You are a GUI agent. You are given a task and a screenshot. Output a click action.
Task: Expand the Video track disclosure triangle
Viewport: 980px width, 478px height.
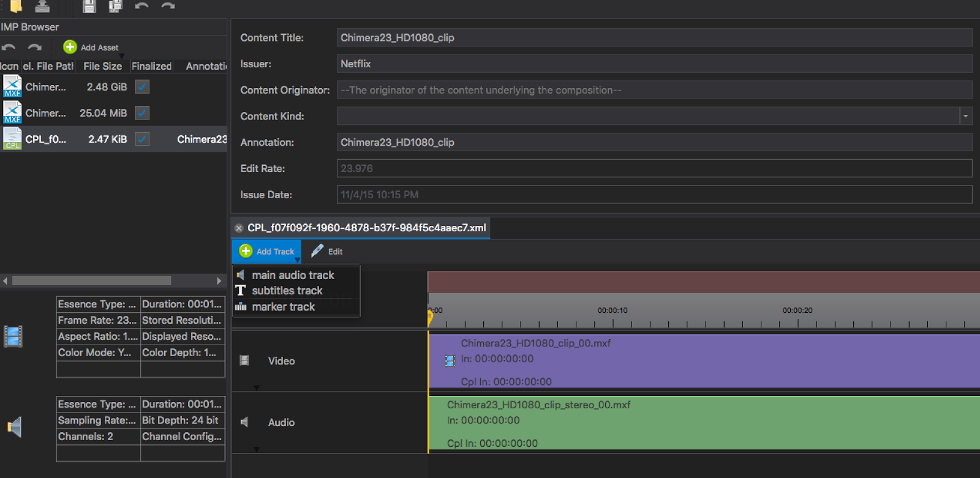[257, 387]
